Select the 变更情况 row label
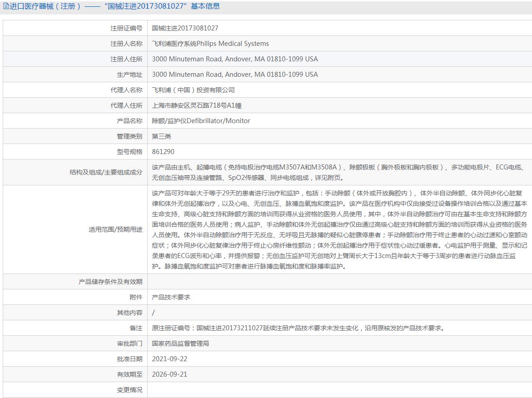532x398 pixels. tap(129, 390)
